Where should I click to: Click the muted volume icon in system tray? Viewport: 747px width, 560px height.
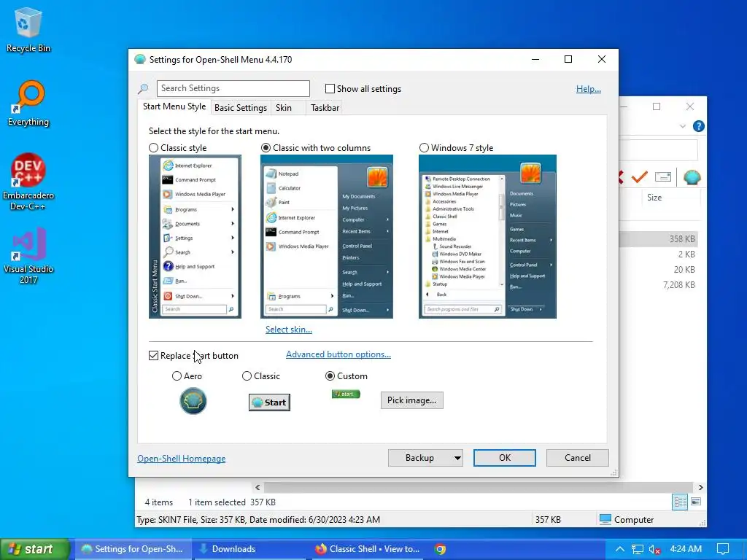tap(654, 549)
